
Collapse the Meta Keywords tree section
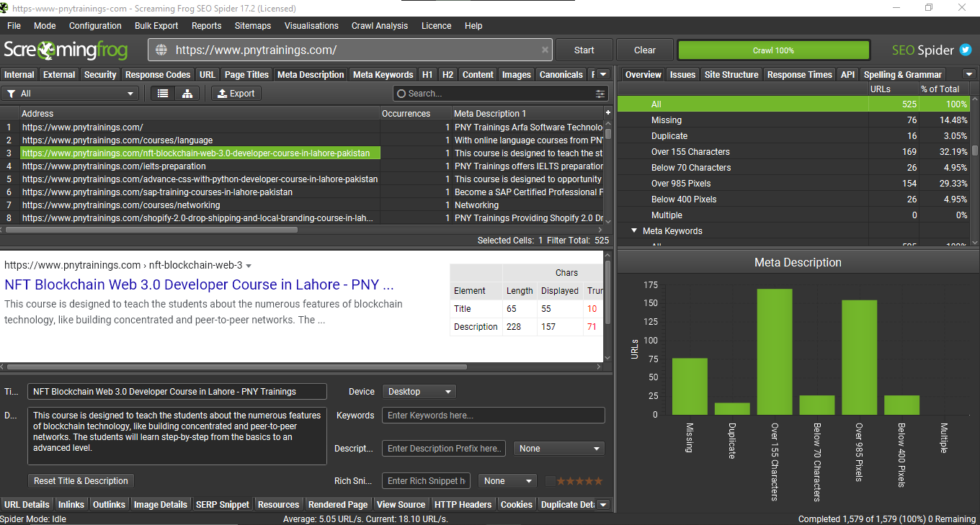click(x=635, y=231)
